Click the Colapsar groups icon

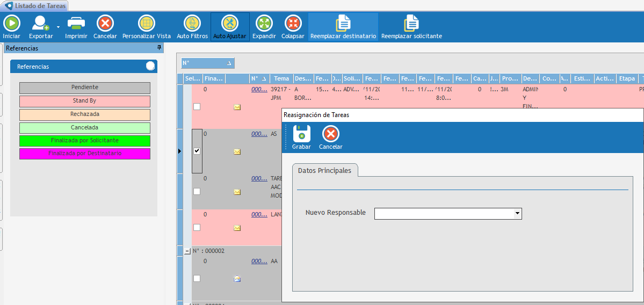click(293, 23)
